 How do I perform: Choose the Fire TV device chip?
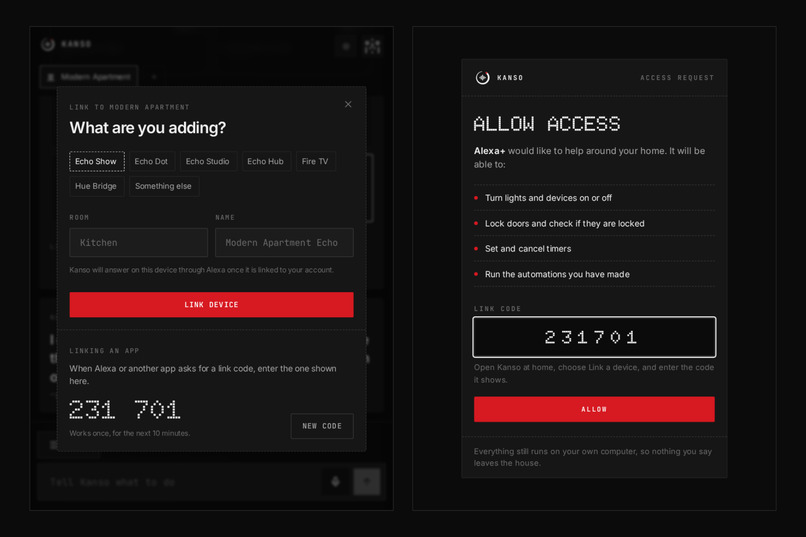pos(315,161)
